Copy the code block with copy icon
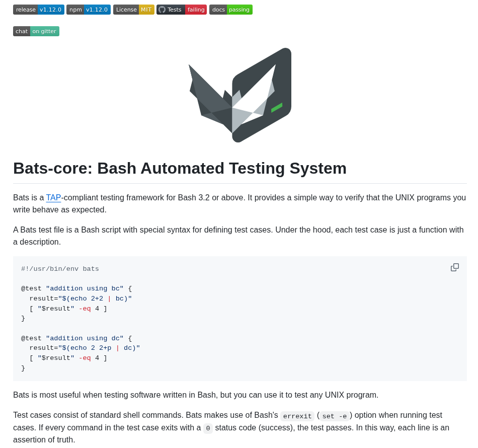The image size is (478, 448). 454,267
